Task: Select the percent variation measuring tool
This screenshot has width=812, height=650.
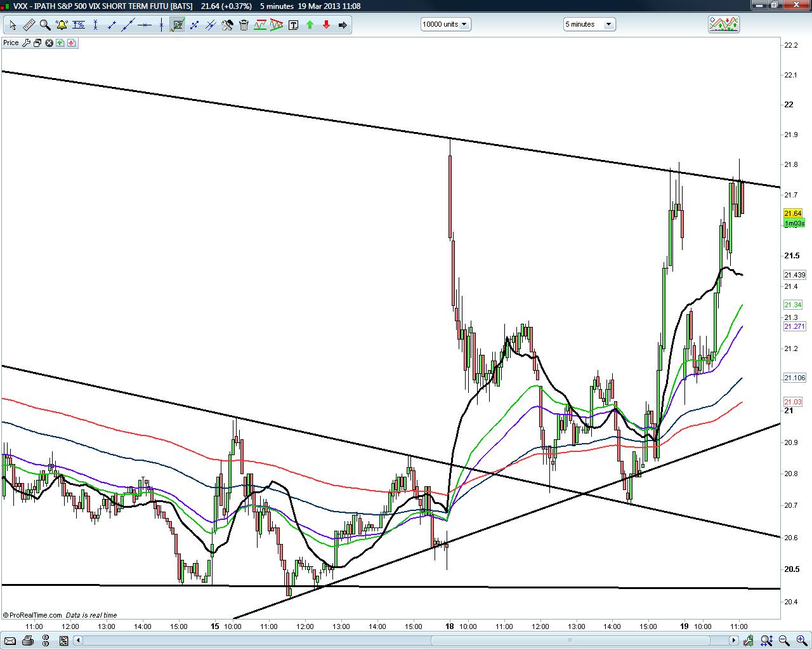Action: pos(79,25)
